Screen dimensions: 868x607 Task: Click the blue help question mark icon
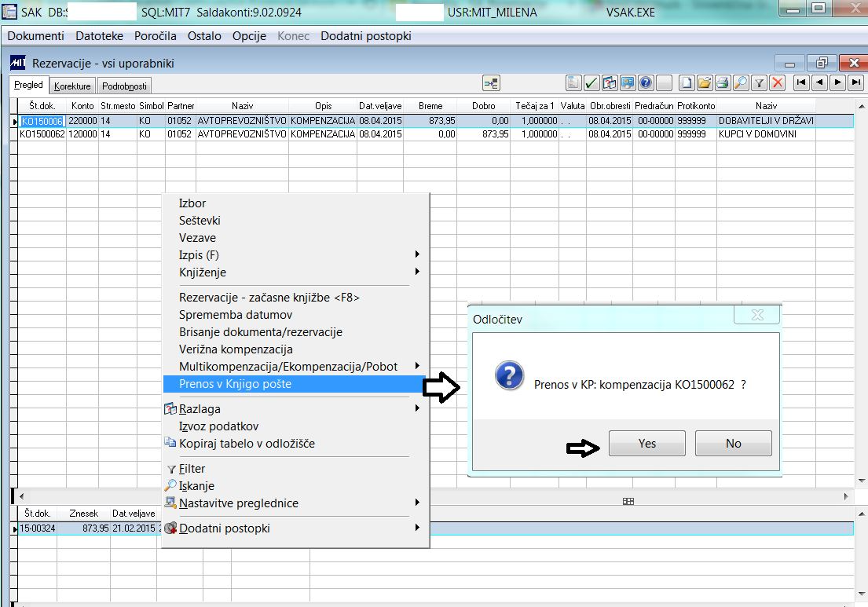pos(646,82)
